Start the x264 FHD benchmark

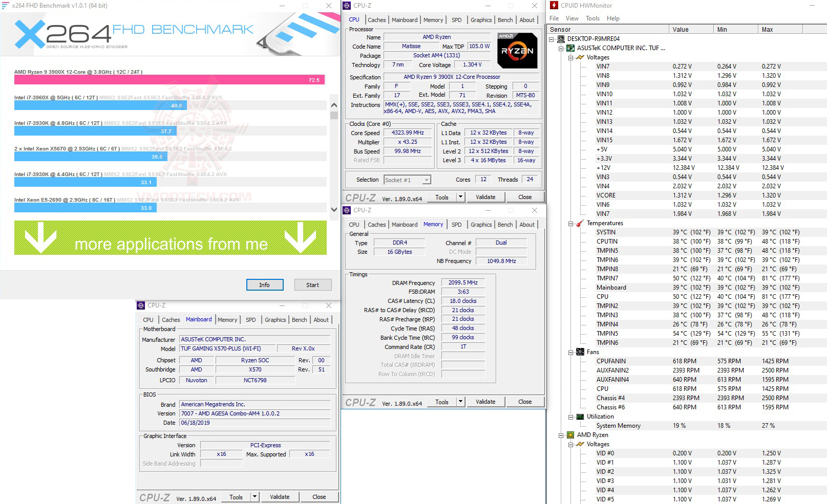click(313, 285)
